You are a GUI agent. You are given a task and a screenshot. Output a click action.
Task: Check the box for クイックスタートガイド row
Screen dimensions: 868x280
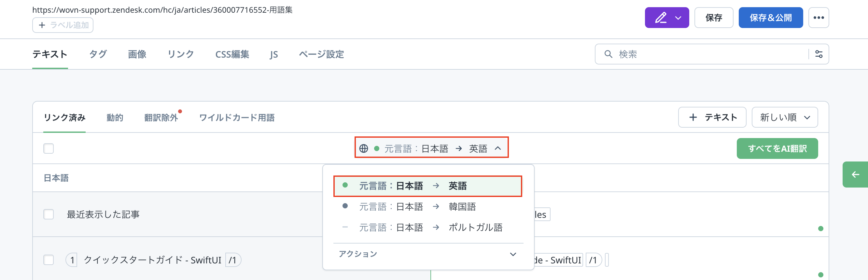tap(49, 260)
